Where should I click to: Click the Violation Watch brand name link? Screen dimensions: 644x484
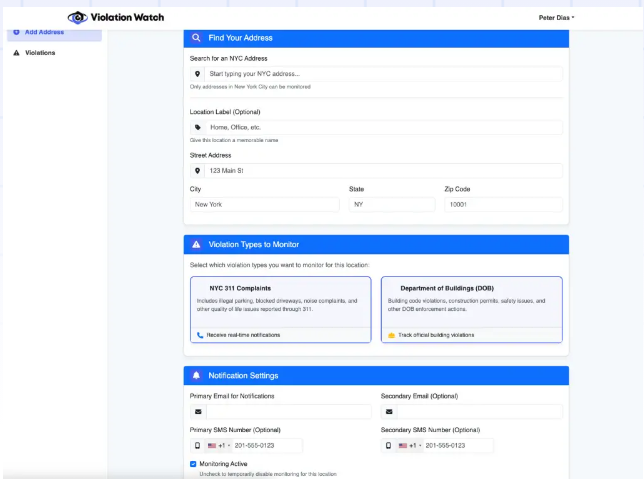coord(129,17)
